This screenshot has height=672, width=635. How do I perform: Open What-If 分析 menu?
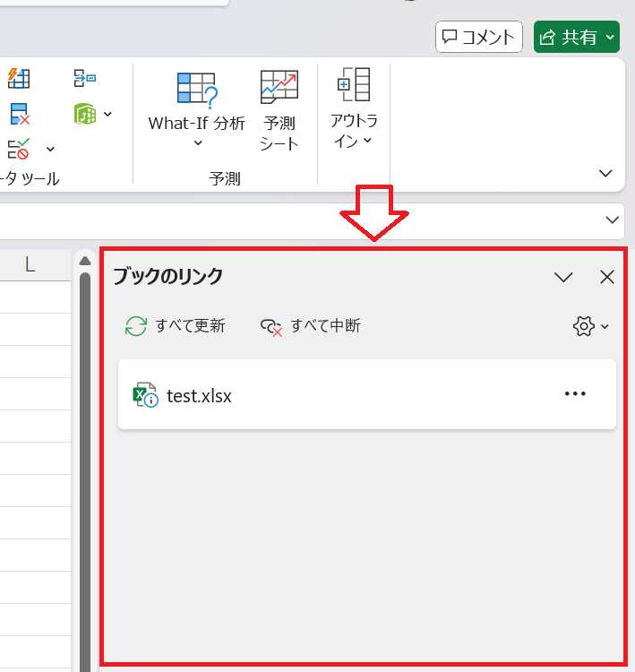(197, 109)
